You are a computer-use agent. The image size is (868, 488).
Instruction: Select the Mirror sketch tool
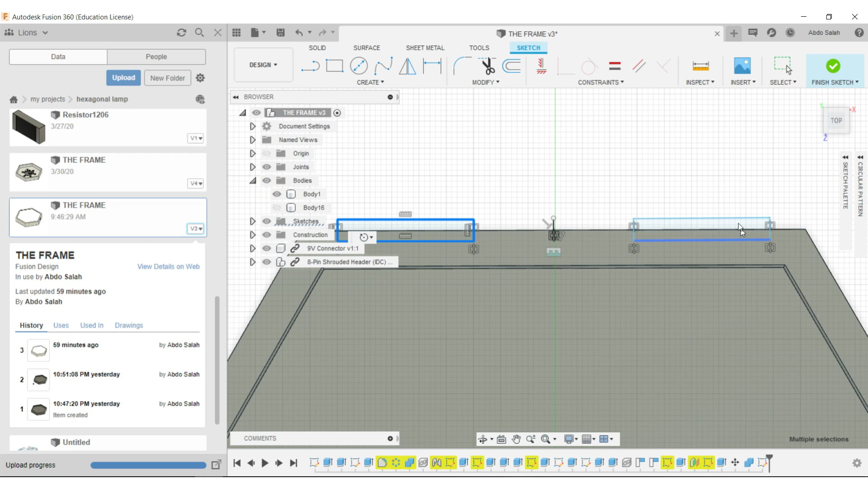point(407,66)
